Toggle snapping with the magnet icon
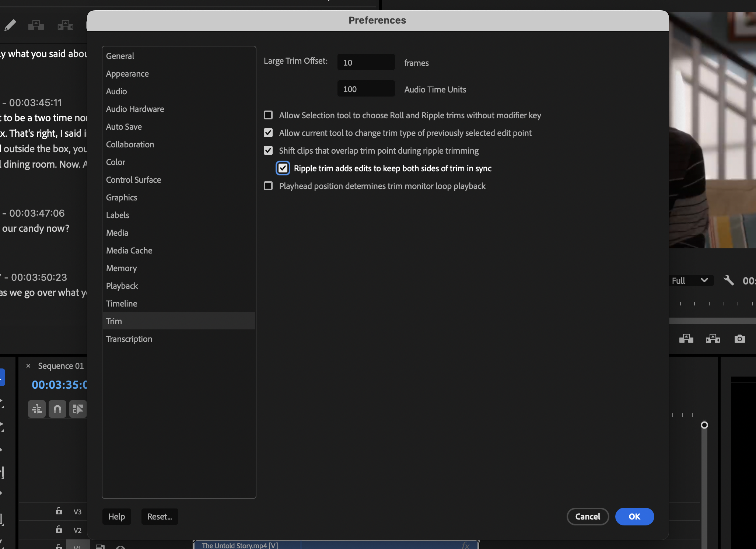This screenshot has width=756, height=549. (57, 409)
